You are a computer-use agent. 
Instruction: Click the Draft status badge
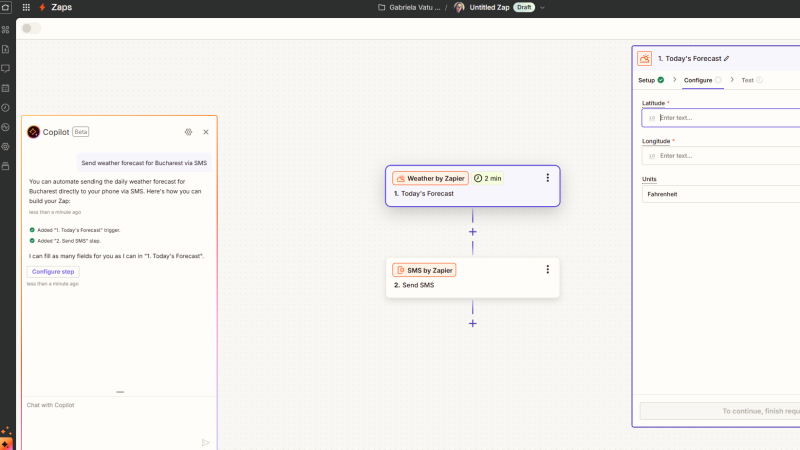click(x=524, y=7)
